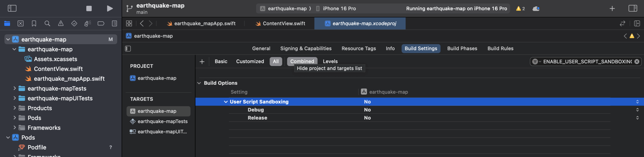The image size is (644, 157).
Task: View the 2 warnings in toolbar
Action: click(x=520, y=9)
